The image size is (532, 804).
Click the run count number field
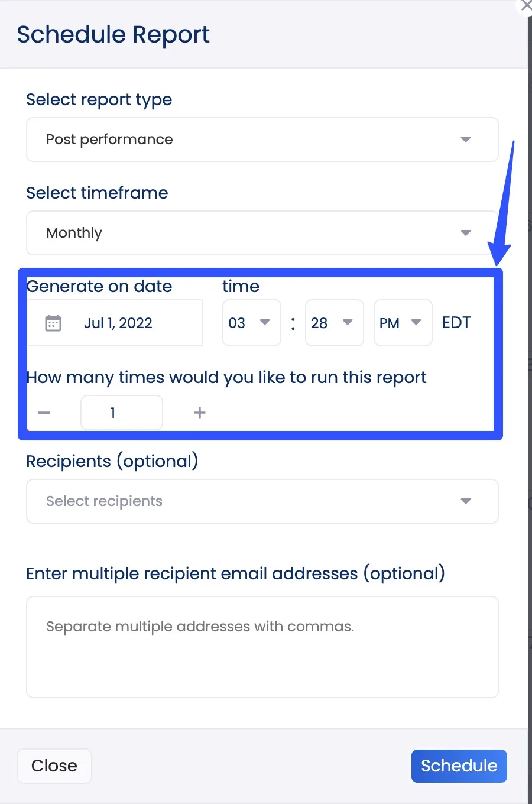[x=121, y=413]
